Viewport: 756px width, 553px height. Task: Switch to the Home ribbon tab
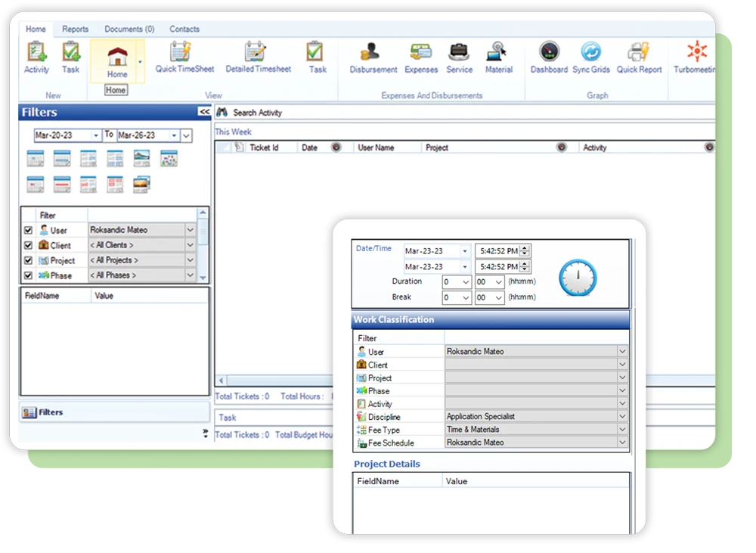[x=36, y=29]
